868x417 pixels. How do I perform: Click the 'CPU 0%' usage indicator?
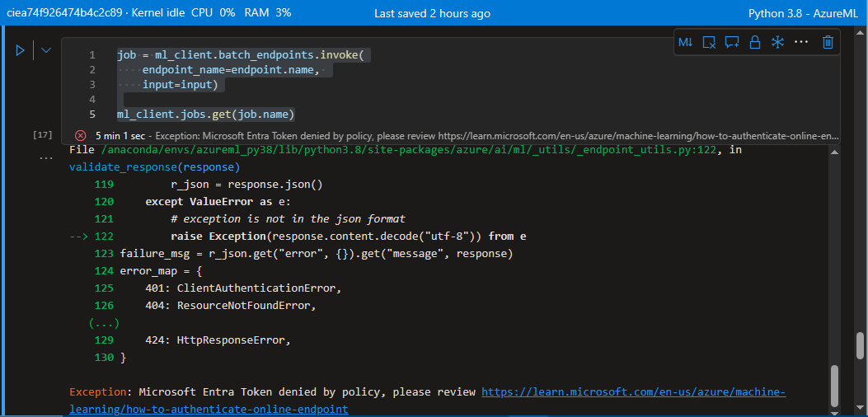click(x=213, y=13)
